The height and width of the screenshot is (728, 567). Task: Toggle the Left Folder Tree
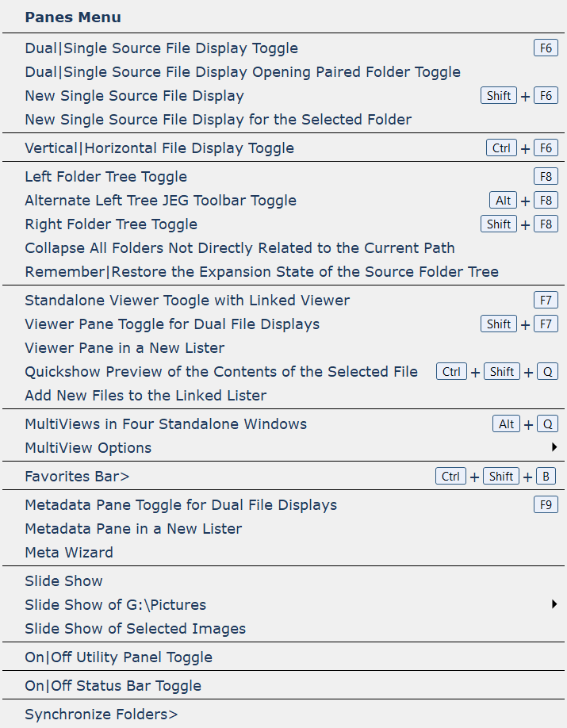point(105,177)
